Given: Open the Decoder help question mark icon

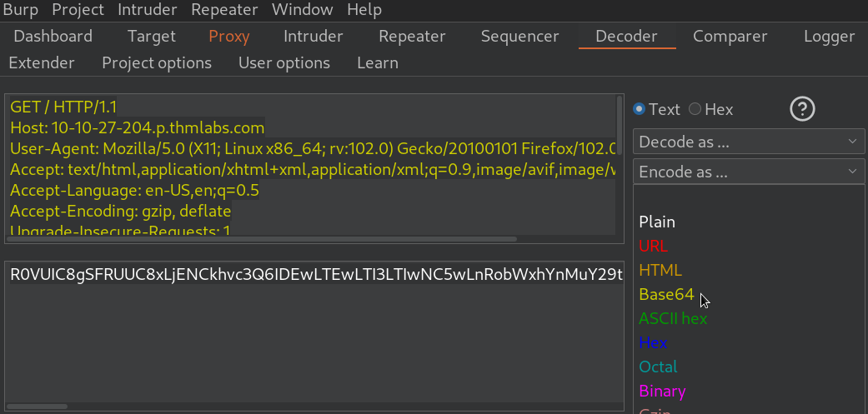Looking at the screenshot, I should (x=802, y=109).
